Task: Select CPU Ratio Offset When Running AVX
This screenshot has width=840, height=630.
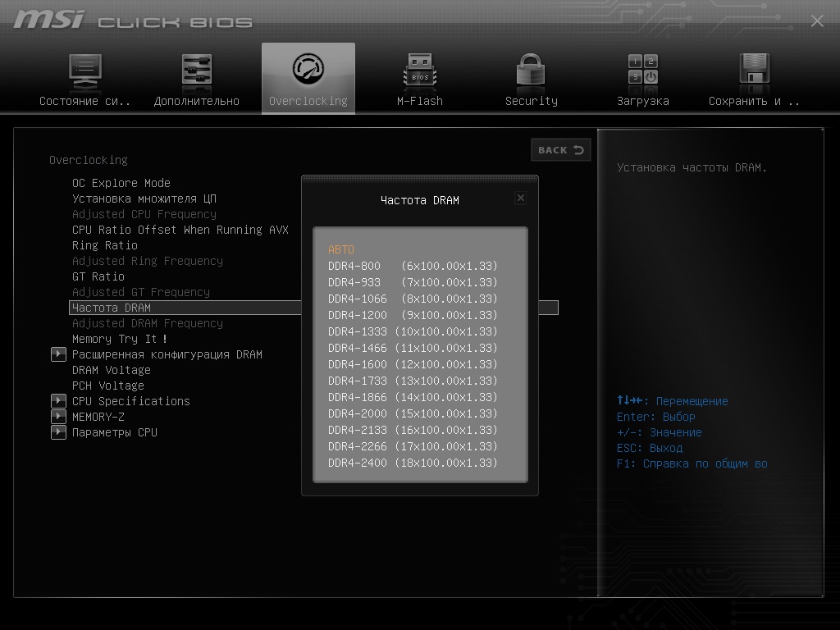Action: click(x=180, y=230)
